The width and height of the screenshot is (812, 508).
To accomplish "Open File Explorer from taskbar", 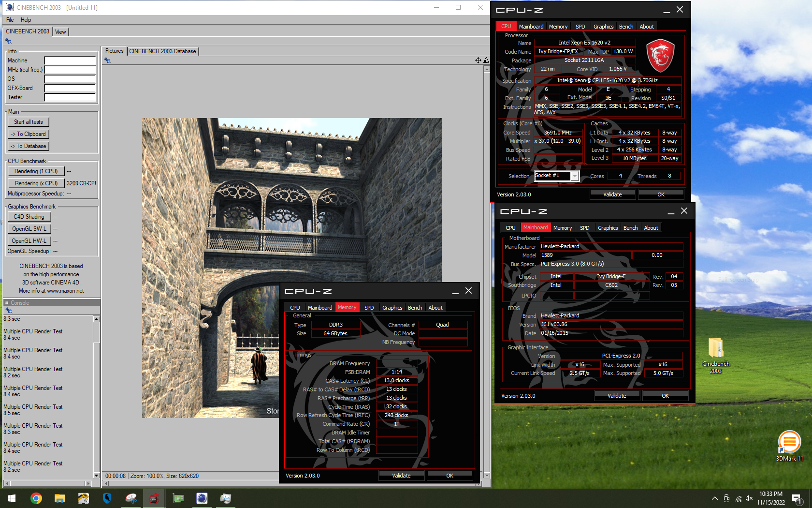I will click(59, 498).
